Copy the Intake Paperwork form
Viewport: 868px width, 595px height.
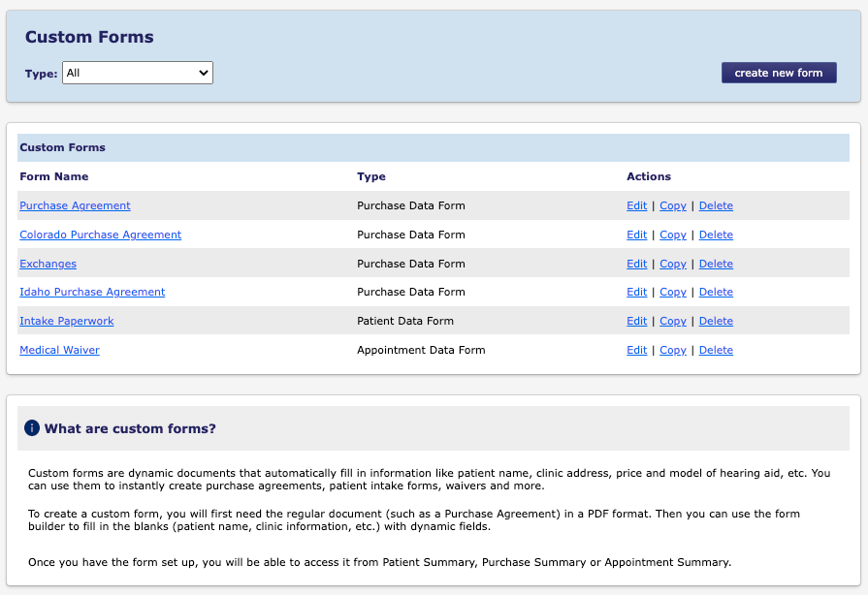click(x=673, y=322)
